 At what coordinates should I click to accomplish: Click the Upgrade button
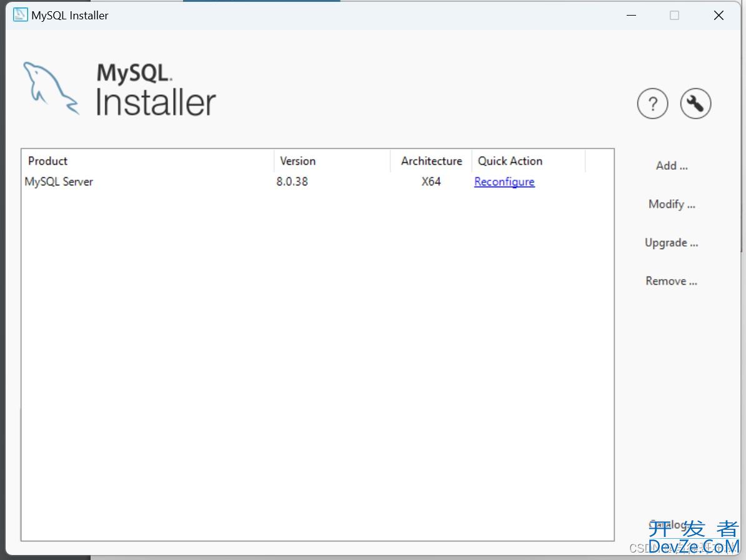[x=671, y=243]
